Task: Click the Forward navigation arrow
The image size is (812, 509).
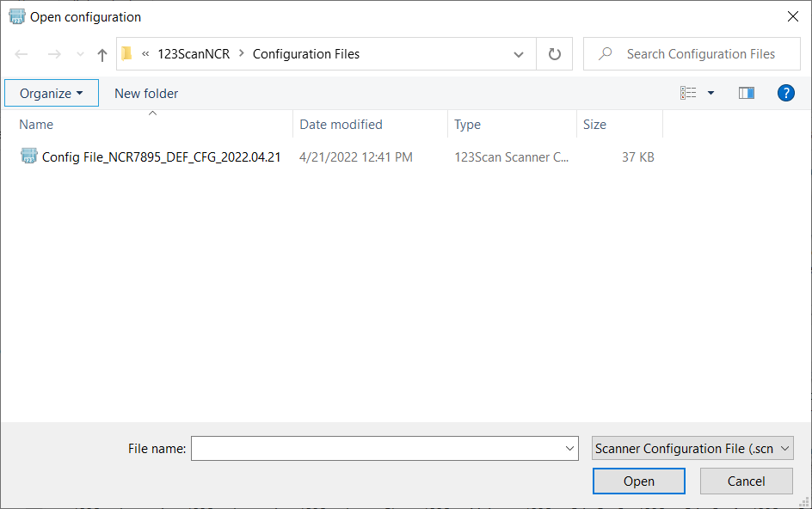Action: (54, 54)
